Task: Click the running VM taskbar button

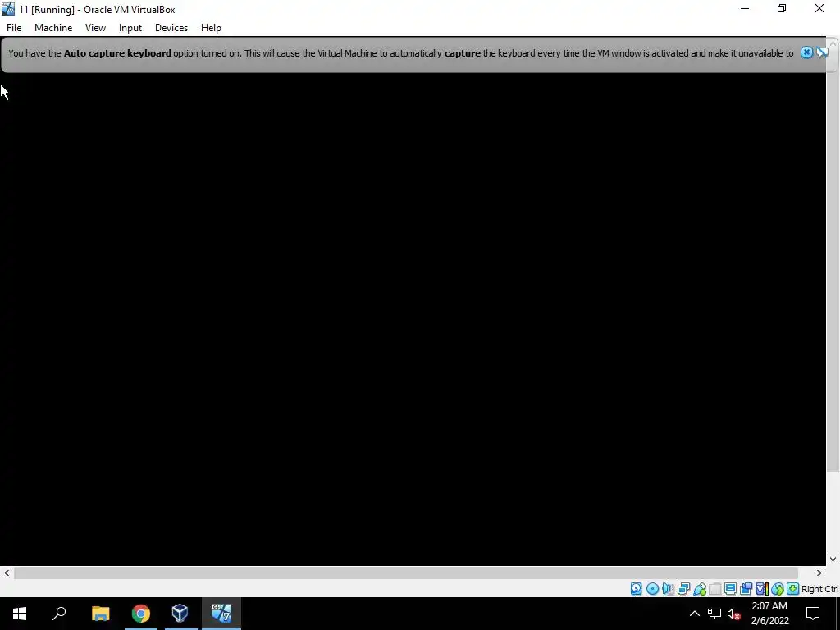Action: click(x=221, y=614)
